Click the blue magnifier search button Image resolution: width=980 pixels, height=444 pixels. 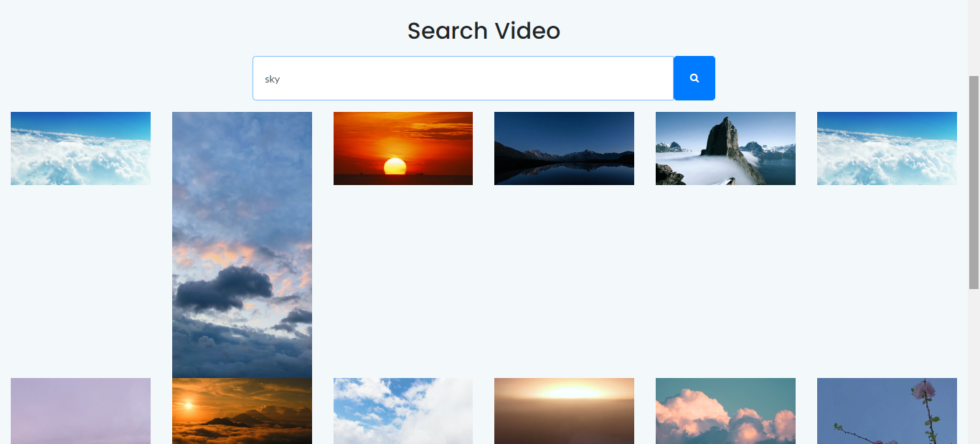point(694,78)
